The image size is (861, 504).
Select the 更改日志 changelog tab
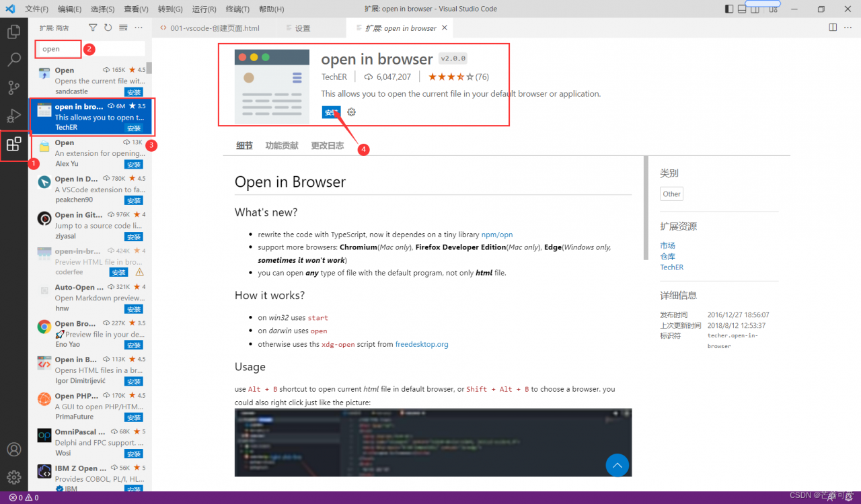click(x=327, y=145)
